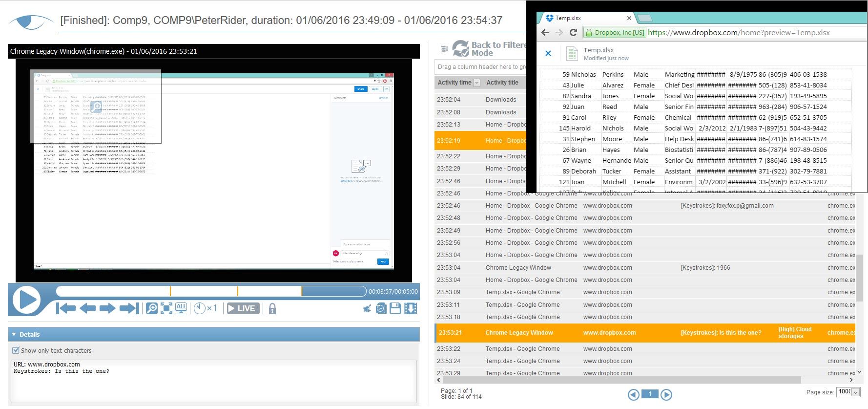
Task: Jump to the first slide
Action: tap(66, 308)
